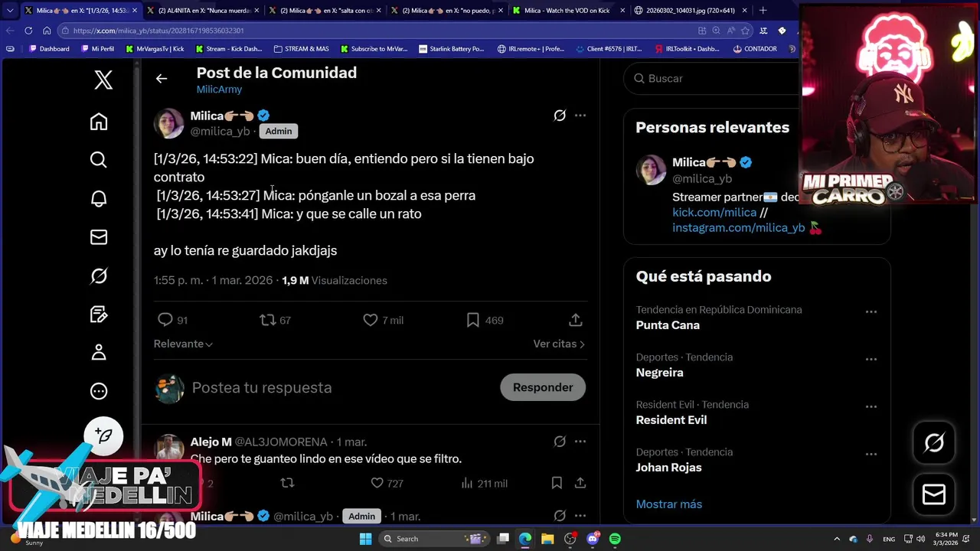Image resolution: width=980 pixels, height=551 pixels.
Task: Reload the page with refresh icon
Action: [x=28, y=31]
